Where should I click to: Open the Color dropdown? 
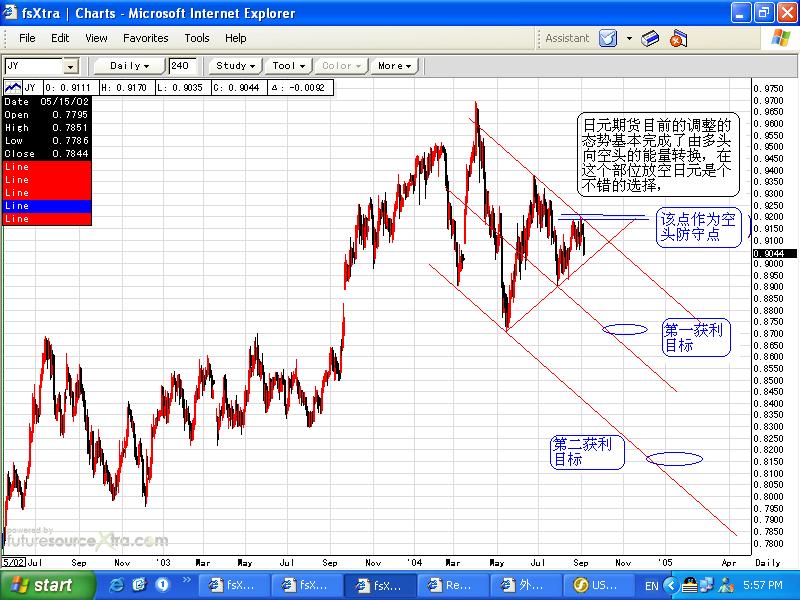click(341, 66)
